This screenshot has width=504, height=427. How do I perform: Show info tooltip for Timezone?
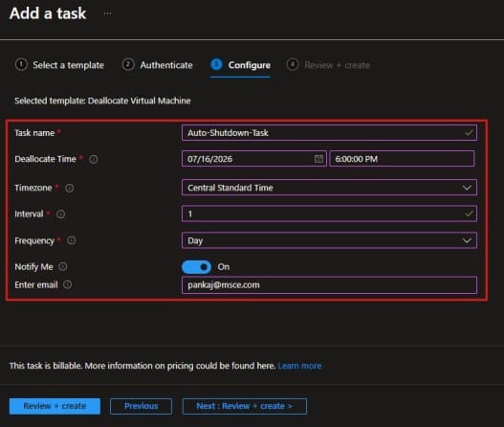coord(69,188)
